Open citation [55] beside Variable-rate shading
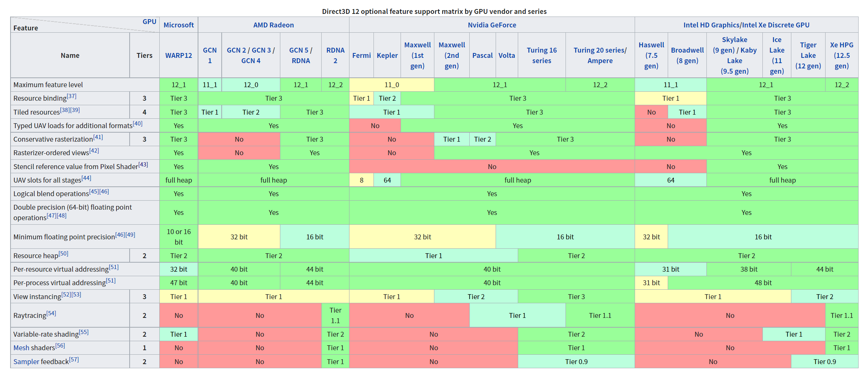This screenshot has height=378, width=868. tap(84, 332)
